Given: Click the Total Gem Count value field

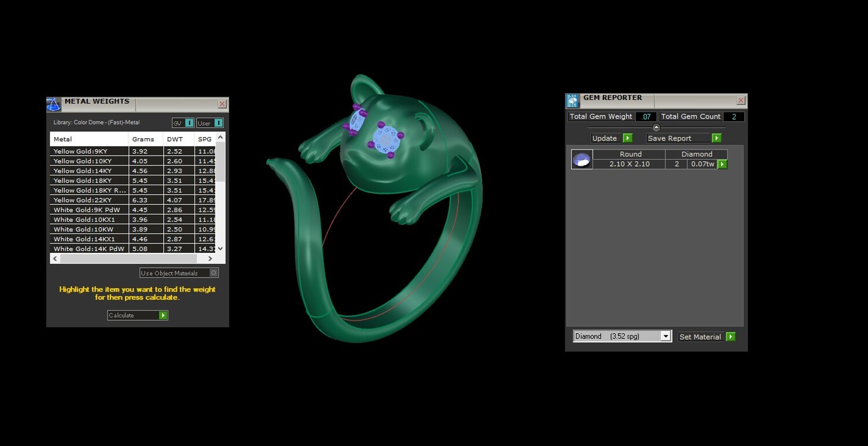Looking at the screenshot, I should 734,117.
